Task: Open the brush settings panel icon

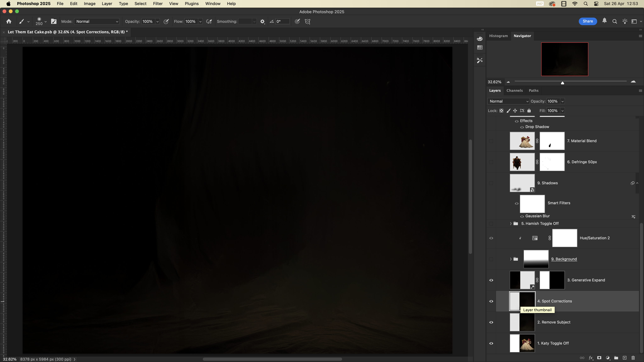Action: [x=54, y=22]
